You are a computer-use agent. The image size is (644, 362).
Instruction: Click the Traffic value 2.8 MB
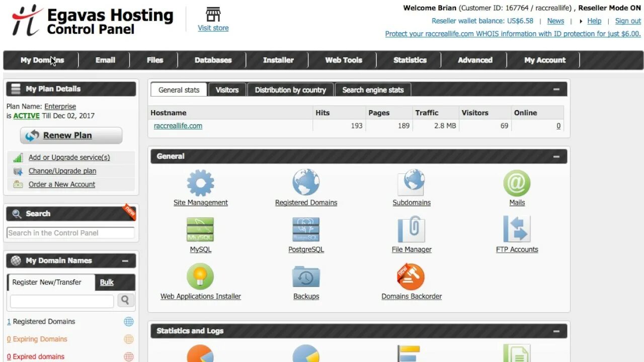[445, 126]
